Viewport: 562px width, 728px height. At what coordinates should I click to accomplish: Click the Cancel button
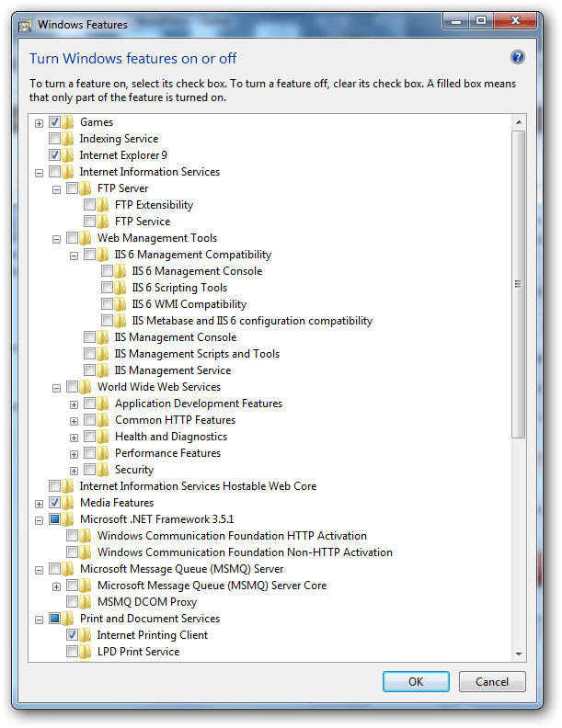pyautogui.click(x=492, y=681)
